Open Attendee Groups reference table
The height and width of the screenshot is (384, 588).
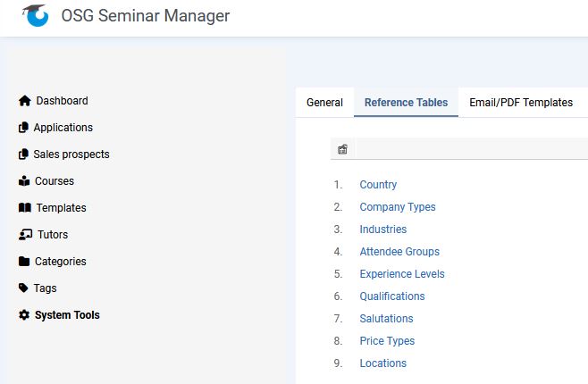[399, 252]
